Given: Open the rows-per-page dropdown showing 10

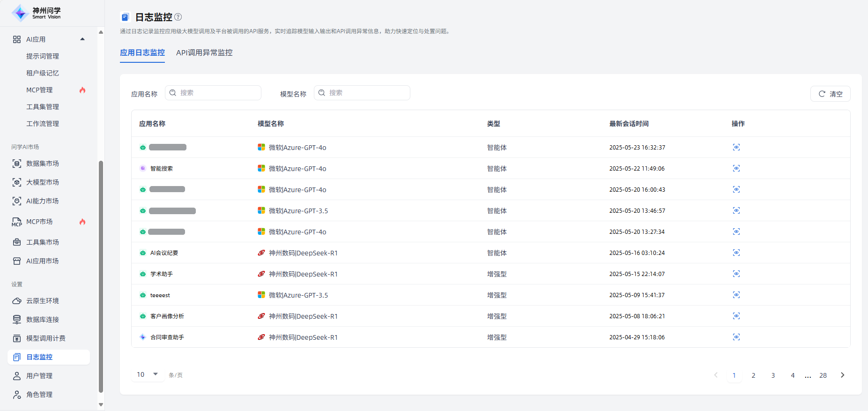Looking at the screenshot, I should (147, 374).
